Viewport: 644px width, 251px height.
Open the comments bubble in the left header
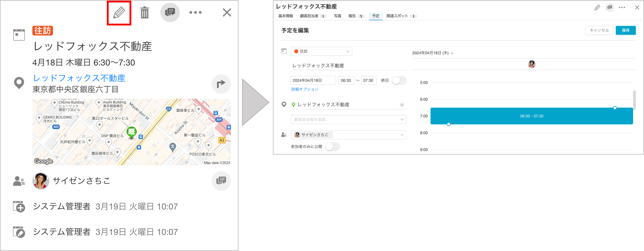[170, 12]
